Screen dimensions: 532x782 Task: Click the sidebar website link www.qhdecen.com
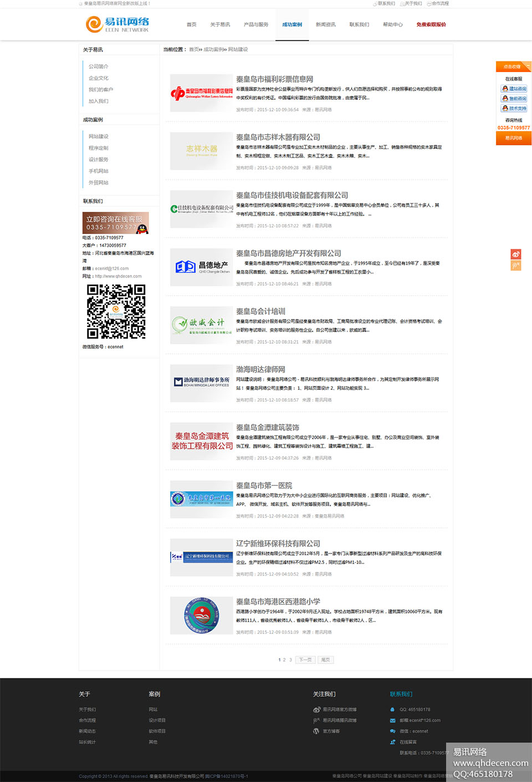[x=118, y=276]
